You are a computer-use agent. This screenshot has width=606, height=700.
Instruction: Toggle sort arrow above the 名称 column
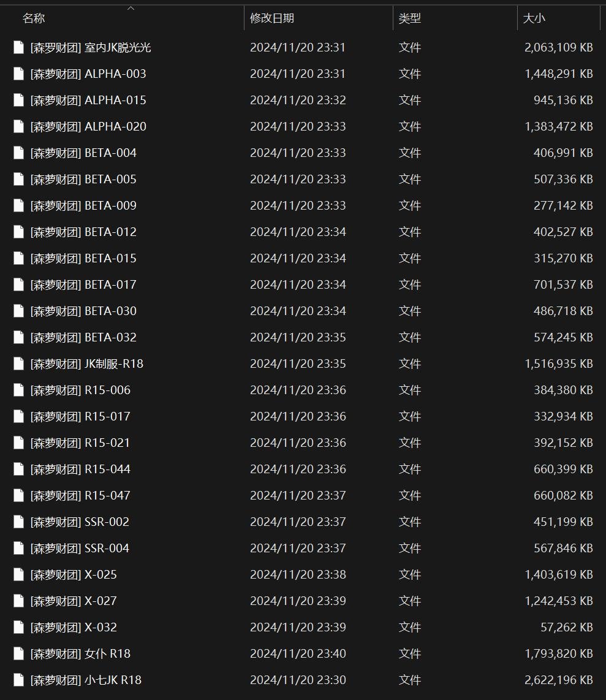coord(131,8)
